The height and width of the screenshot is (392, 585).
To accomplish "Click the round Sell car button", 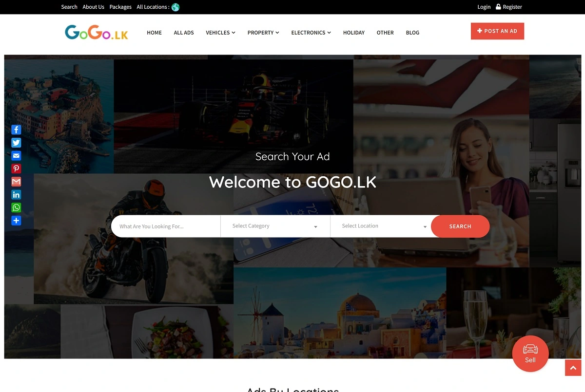I will pyautogui.click(x=530, y=354).
